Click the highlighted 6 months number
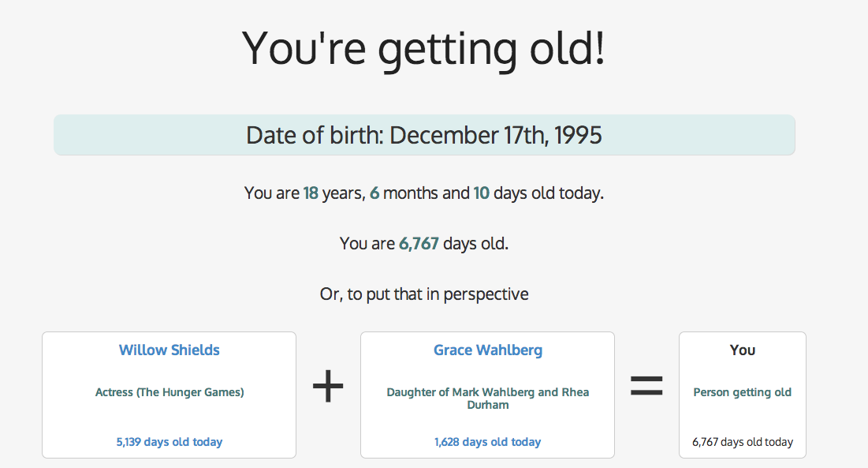Image resolution: width=868 pixels, height=468 pixels. click(x=374, y=193)
